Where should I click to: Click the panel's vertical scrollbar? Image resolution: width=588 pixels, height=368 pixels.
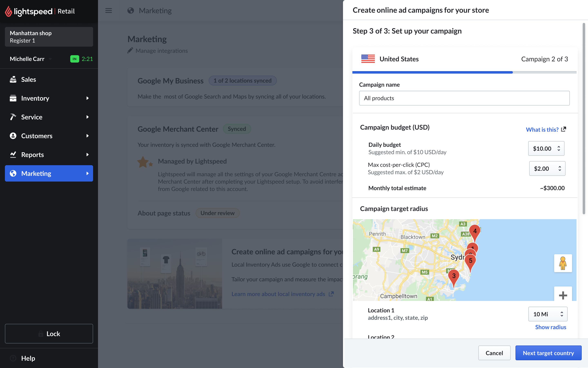coord(584,119)
